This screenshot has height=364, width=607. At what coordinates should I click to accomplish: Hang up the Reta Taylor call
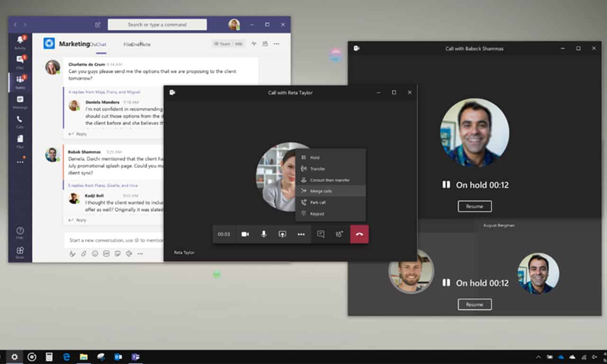[x=359, y=234]
